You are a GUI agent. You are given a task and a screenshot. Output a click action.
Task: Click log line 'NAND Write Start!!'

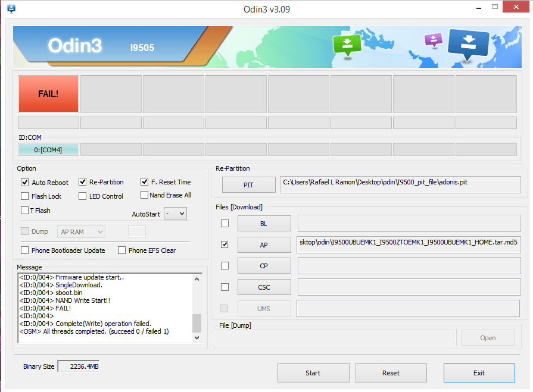pos(65,300)
